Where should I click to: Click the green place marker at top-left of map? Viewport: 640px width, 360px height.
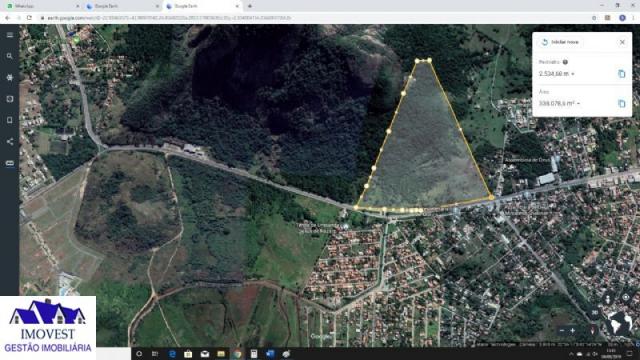point(76,40)
